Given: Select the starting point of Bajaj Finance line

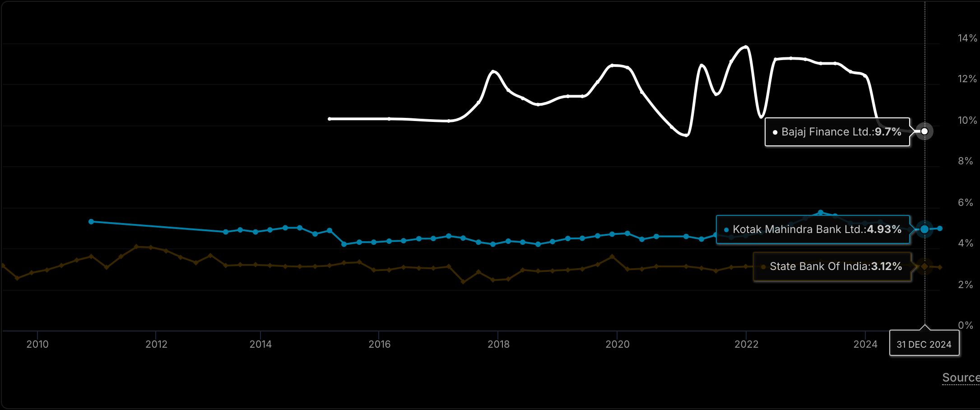Looking at the screenshot, I should (330, 119).
